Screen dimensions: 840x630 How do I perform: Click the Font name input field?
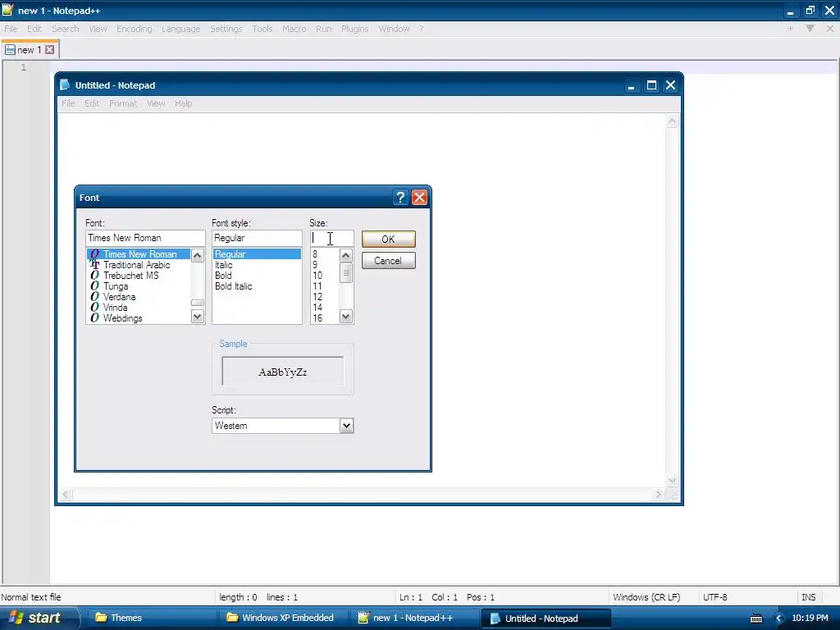click(145, 238)
